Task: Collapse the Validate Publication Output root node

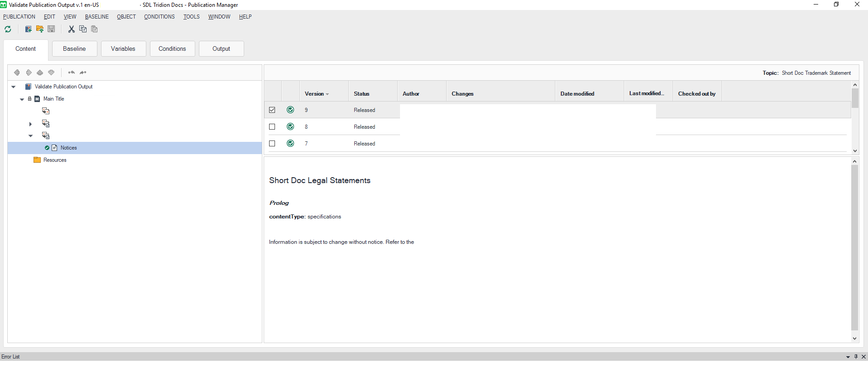Action: [x=14, y=87]
